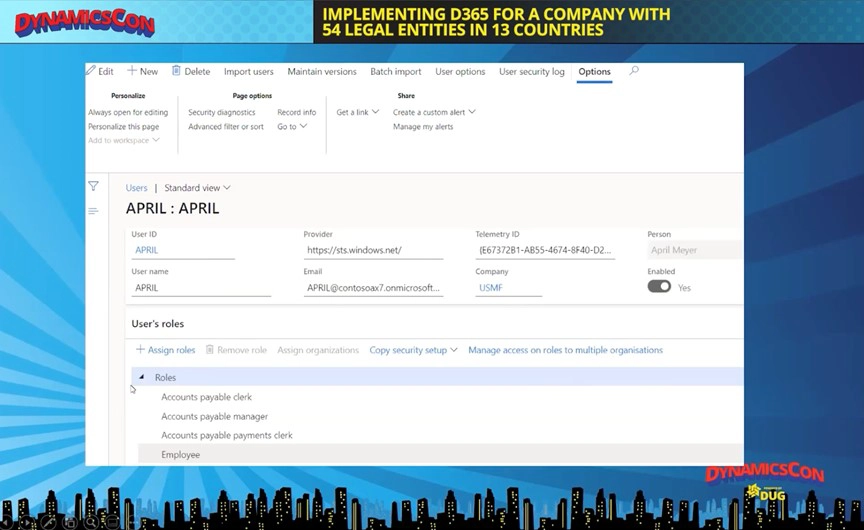The image size is (864, 530).
Task: Click the Assign roles plus icon
Action: [x=140, y=349]
